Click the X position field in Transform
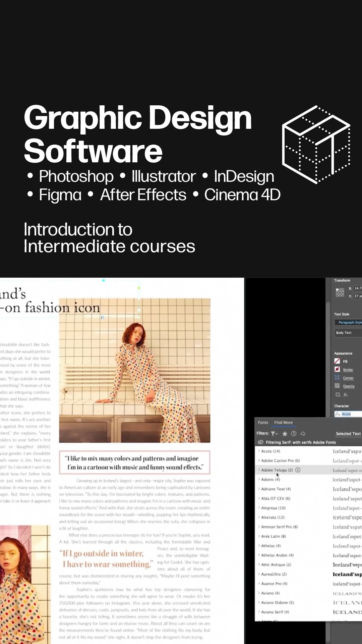This screenshot has height=644, width=362. [357, 288]
